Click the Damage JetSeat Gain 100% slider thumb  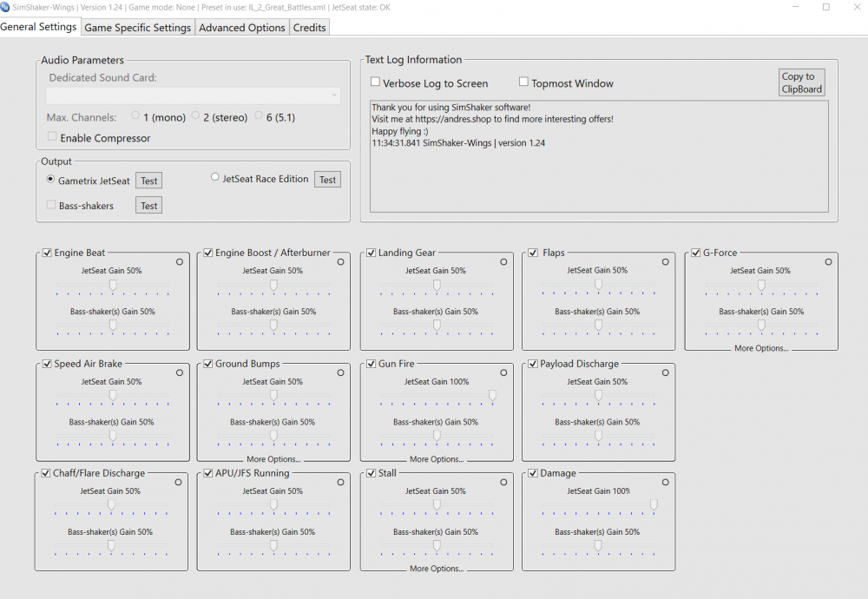654,505
